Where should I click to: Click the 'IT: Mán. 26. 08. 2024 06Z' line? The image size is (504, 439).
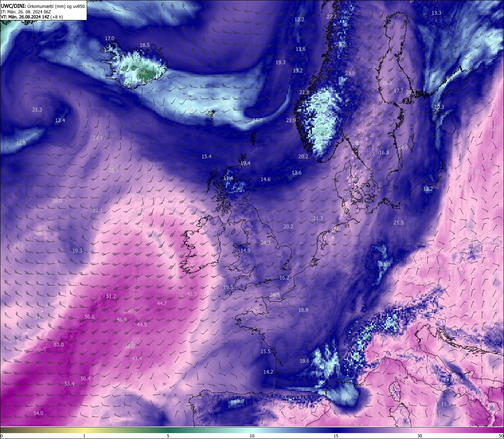tap(25, 11)
